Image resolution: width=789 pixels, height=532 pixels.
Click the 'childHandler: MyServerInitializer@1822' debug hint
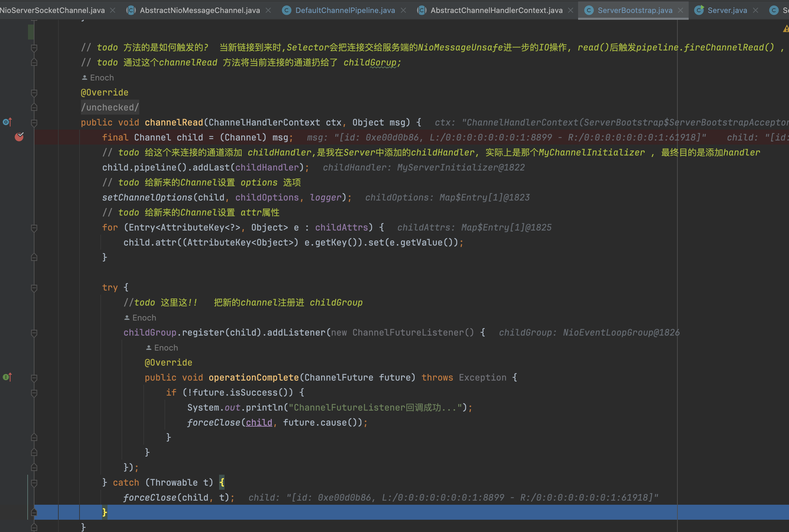pos(424,167)
